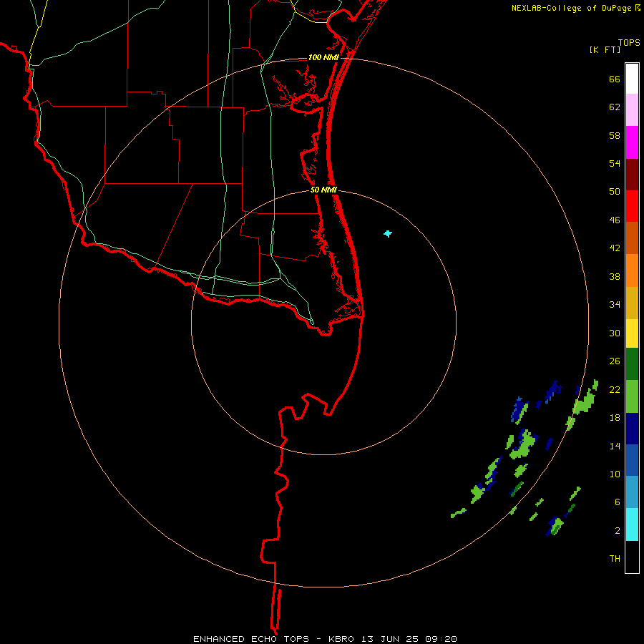Click the dark green 26 kft swatch
The image size is (644, 644).
click(x=632, y=364)
